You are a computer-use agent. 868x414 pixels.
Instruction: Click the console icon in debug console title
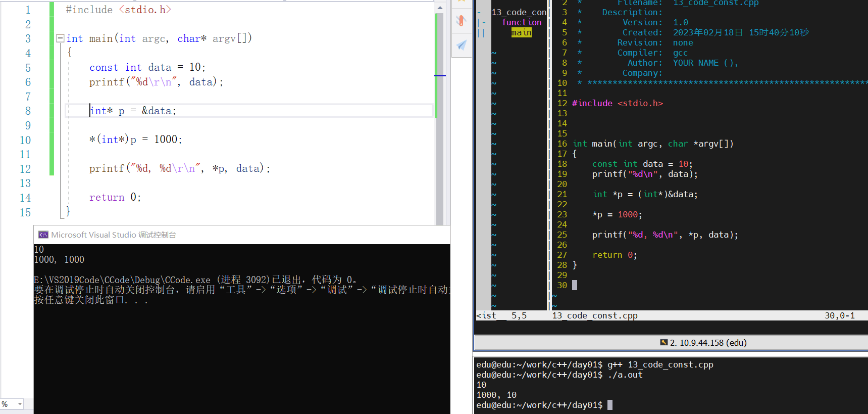pos(43,235)
